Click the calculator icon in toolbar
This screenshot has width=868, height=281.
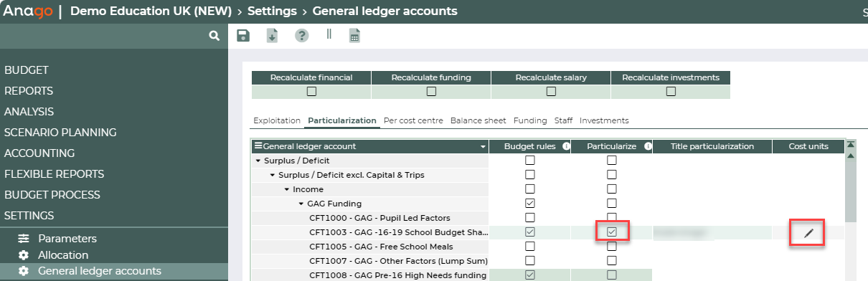tap(354, 36)
